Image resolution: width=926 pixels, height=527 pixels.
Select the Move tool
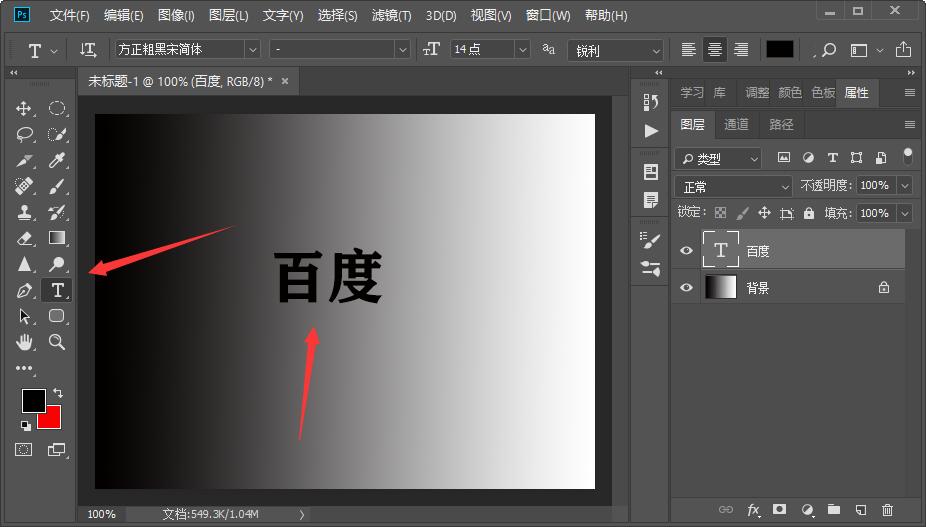coord(24,108)
